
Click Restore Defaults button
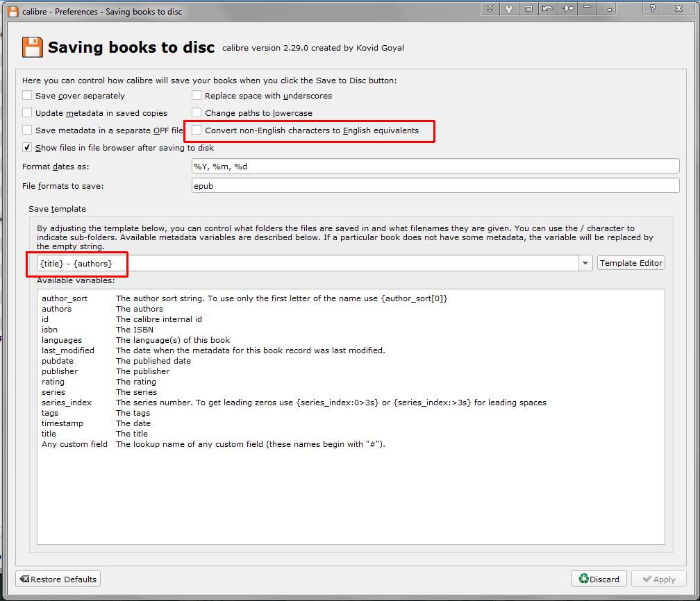tap(58, 579)
